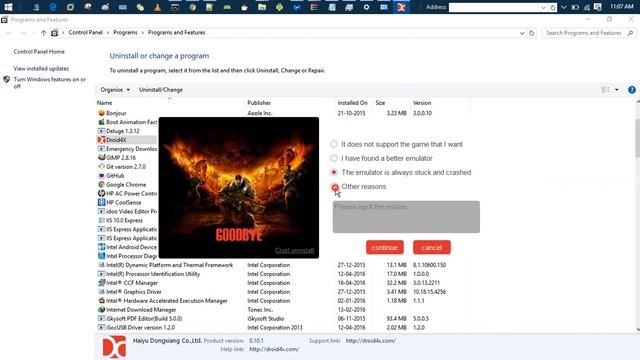Open the droid4x.com support link
This screenshot has width=640, height=360.
tap(370, 341)
